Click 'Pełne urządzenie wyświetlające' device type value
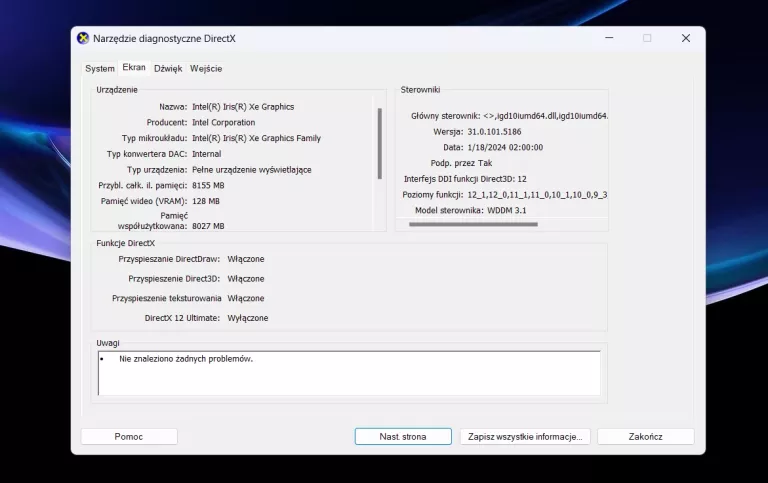 [x=252, y=169]
